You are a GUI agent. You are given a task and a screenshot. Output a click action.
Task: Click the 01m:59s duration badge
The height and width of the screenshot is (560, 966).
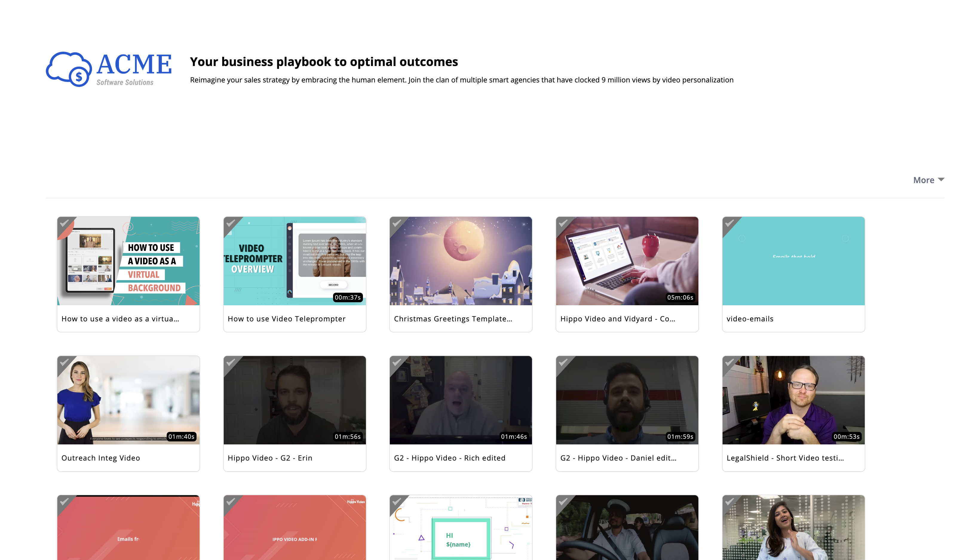[680, 437]
